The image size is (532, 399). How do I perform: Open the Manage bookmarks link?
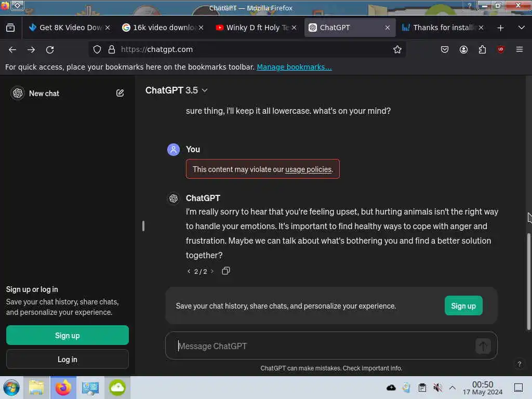tap(294, 67)
